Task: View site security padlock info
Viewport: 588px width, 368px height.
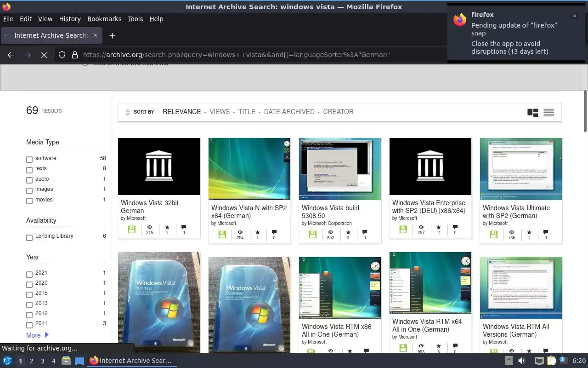Action: click(x=75, y=55)
